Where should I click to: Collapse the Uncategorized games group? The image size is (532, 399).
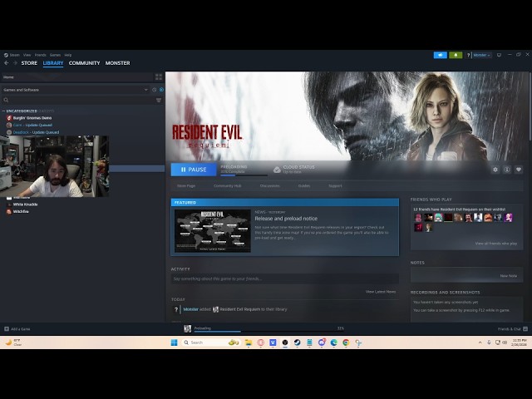click(3, 111)
